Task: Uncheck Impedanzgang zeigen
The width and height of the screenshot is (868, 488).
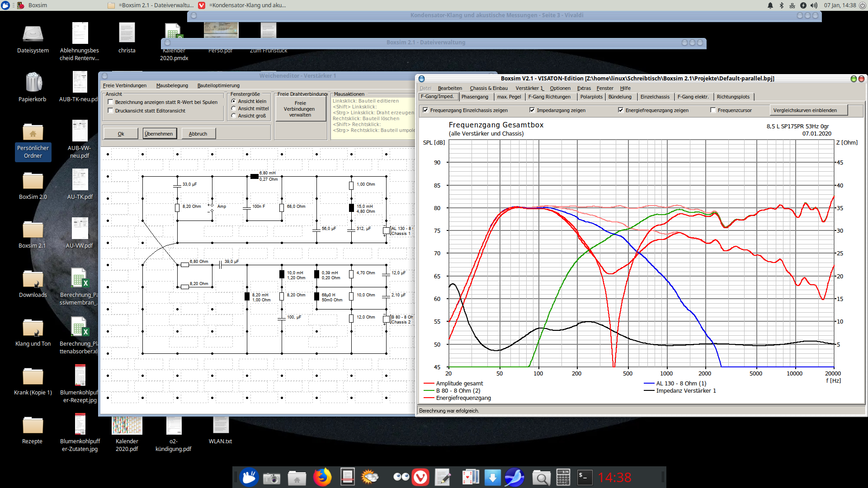Action: [532, 110]
